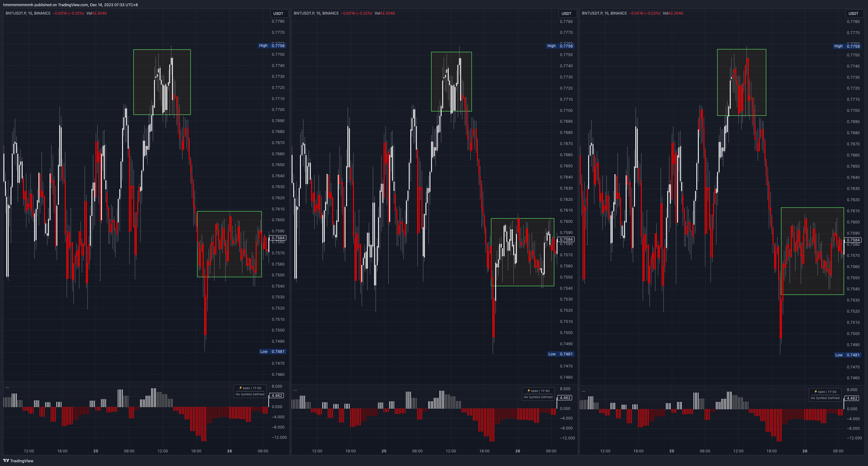Click BNTUSDT.P symbol title in right chart
The height and width of the screenshot is (466, 868).
coord(593,13)
